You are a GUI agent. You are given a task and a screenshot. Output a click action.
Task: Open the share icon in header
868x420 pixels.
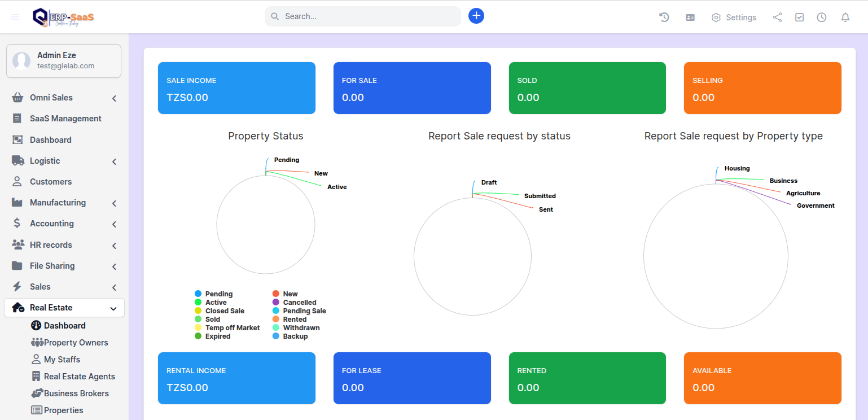click(777, 17)
